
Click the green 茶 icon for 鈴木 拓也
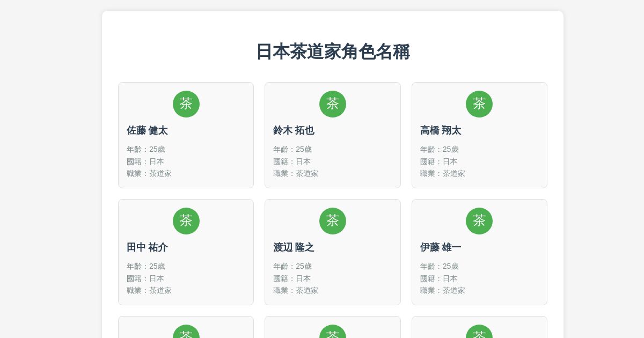(332, 104)
